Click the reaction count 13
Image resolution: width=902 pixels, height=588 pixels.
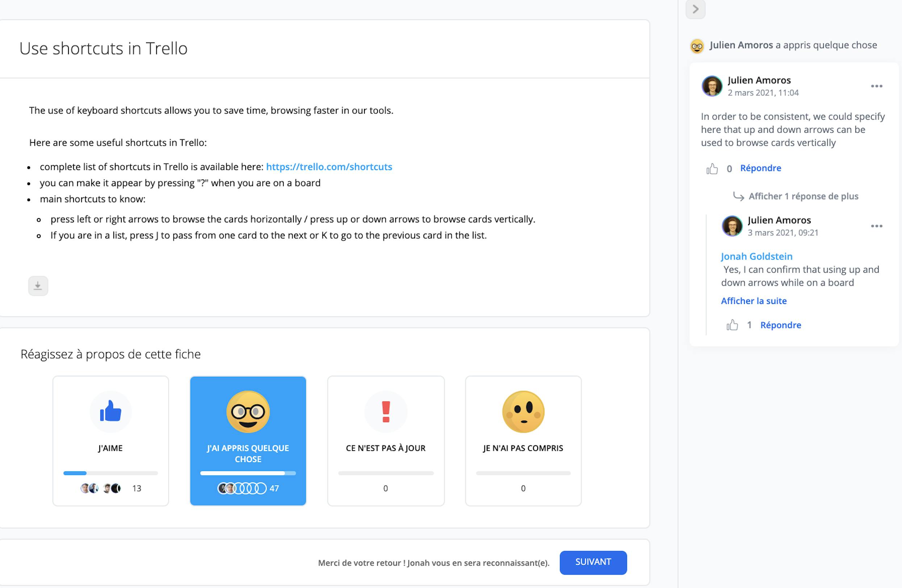pyautogui.click(x=137, y=489)
